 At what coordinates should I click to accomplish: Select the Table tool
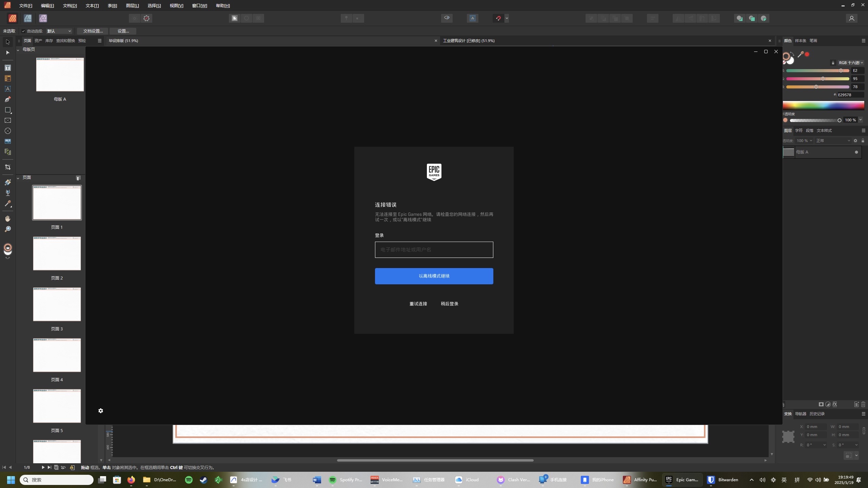click(8, 78)
